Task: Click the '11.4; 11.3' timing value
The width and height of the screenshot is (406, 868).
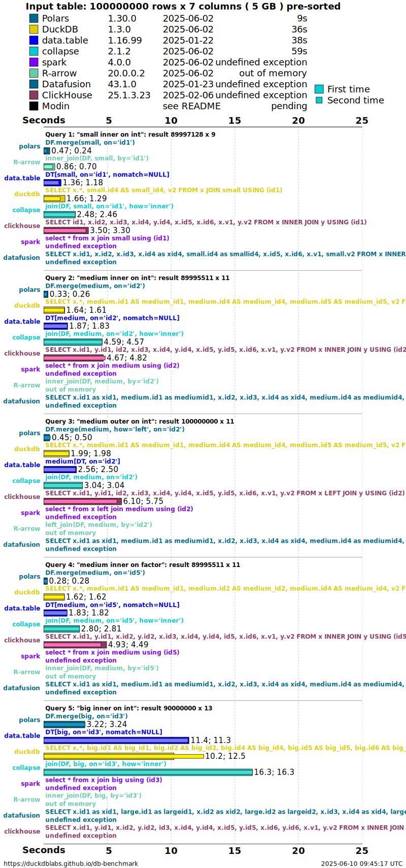Action: point(211,741)
